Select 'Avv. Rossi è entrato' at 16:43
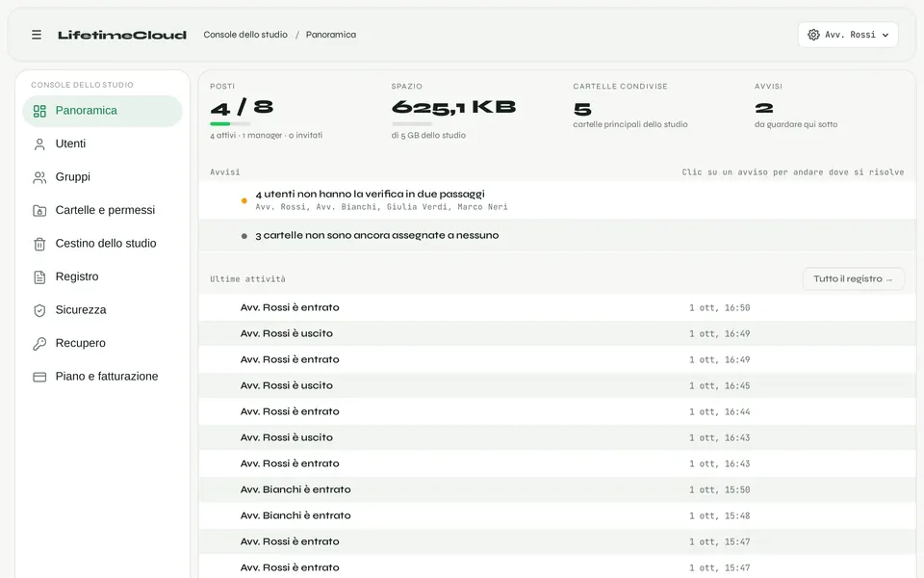Image resolution: width=924 pixels, height=578 pixels. pyautogui.click(x=557, y=463)
